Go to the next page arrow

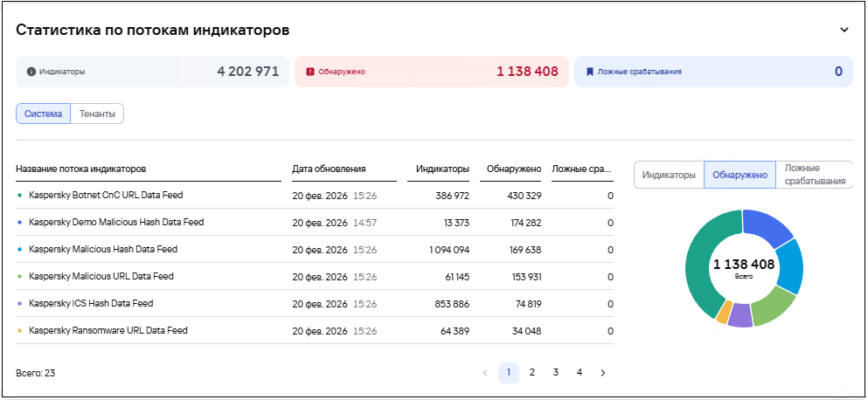603,373
